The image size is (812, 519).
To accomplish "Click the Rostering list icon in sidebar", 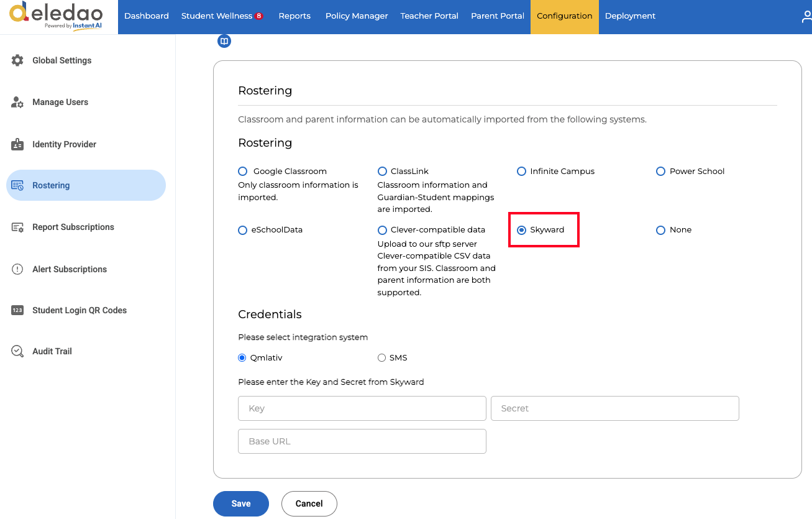I will [17, 185].
